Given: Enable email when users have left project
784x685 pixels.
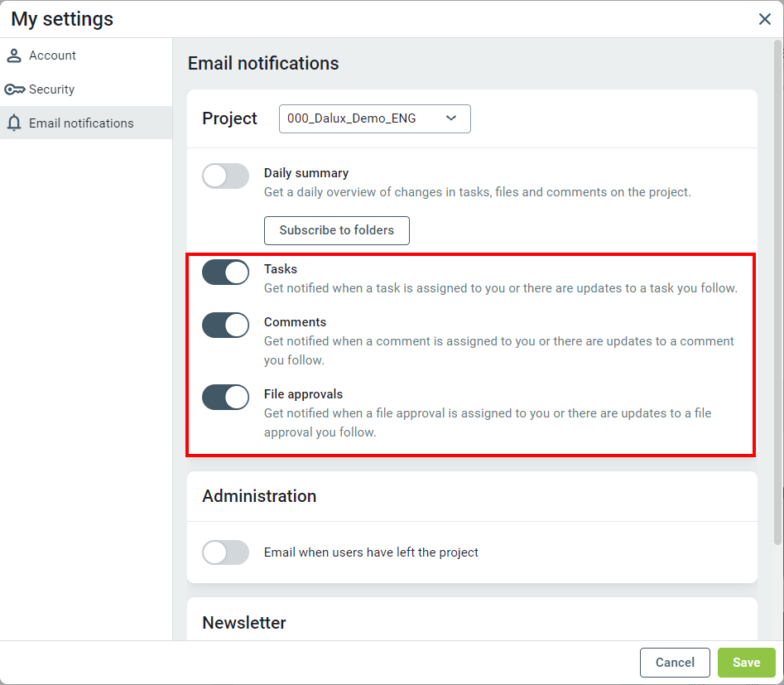Looking at the screenshot, I should pos(225,552).
